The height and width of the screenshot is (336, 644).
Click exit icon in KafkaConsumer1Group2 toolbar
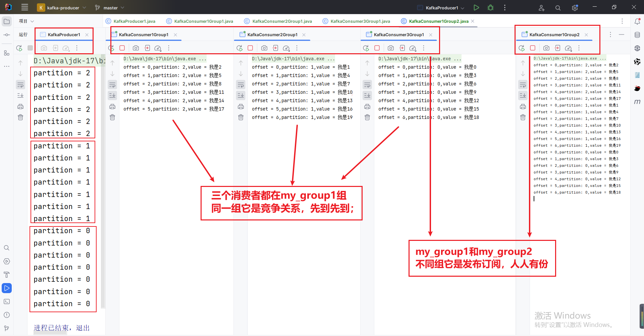click(x=557, y=48)
